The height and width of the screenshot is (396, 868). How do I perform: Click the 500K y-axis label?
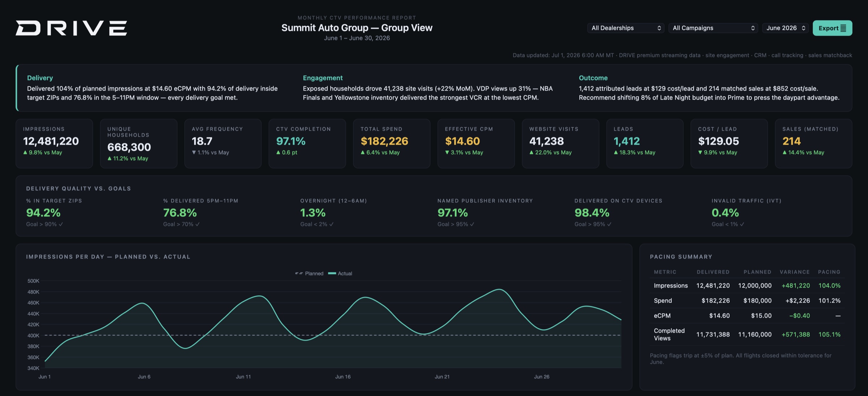click(x=33, y=281)
